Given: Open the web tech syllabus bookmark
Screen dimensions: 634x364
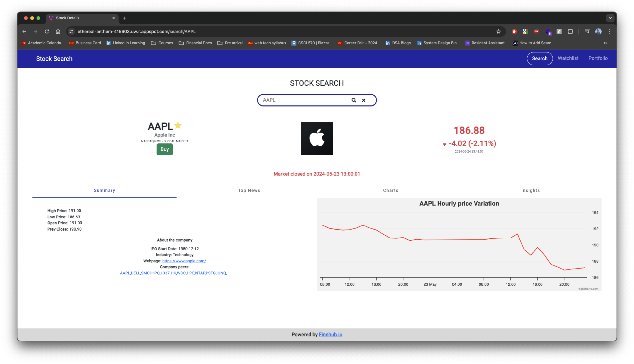Looking at the screenshot, I should tap(267, 43).
